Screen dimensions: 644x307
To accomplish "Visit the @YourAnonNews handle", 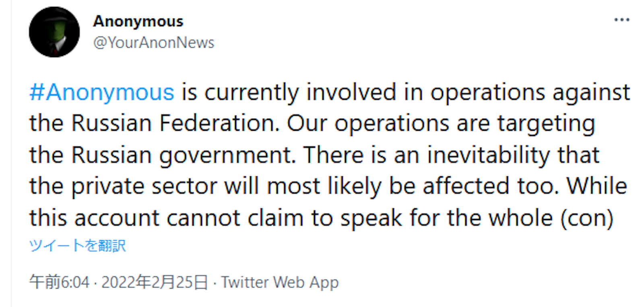I will click(x=154, y=43).
